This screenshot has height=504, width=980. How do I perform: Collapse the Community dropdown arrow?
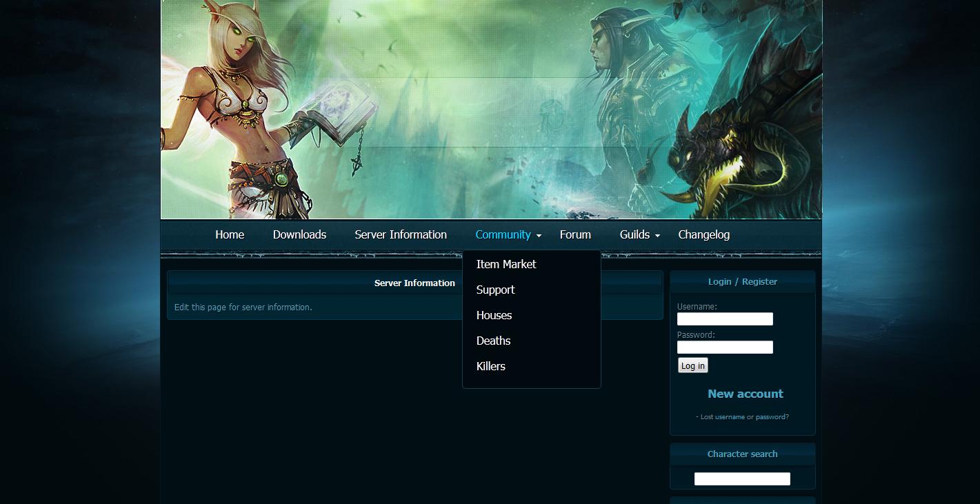pyautogui.click(x=539, y=236)
